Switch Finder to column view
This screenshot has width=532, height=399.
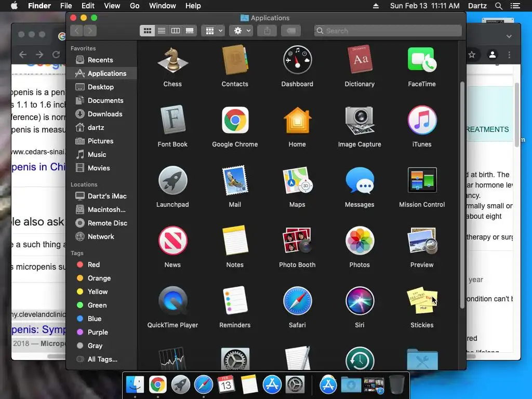[x=176, y=31]
